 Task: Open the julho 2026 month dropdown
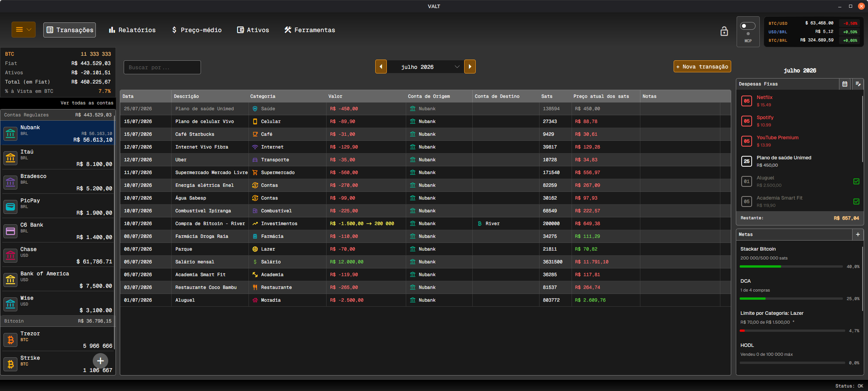pyautogui.click(x=425, y=67)
